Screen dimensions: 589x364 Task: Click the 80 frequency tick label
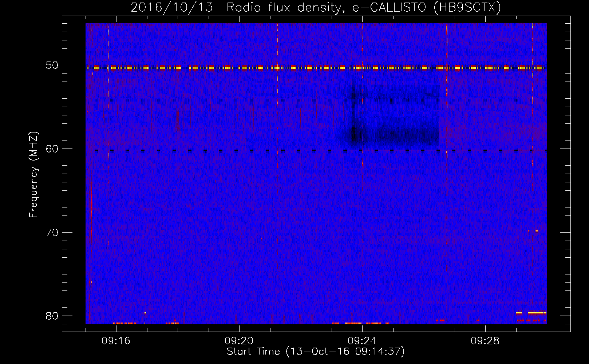click(52, 316)
